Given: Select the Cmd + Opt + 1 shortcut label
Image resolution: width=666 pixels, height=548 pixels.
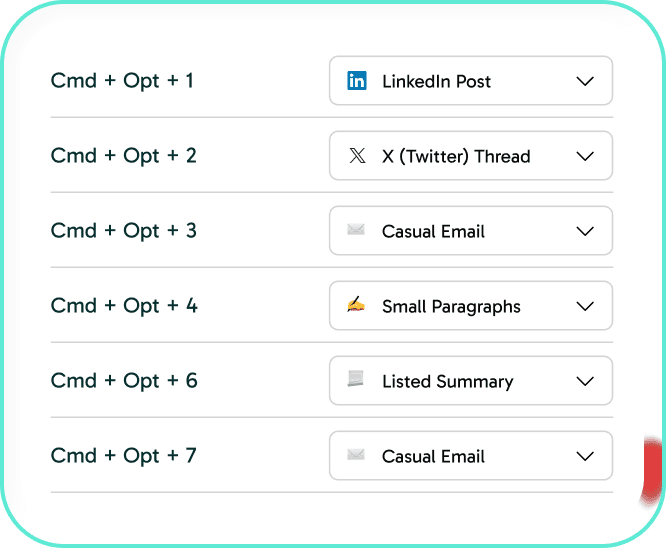Looking at the screenshot, I should coord(122,81).
